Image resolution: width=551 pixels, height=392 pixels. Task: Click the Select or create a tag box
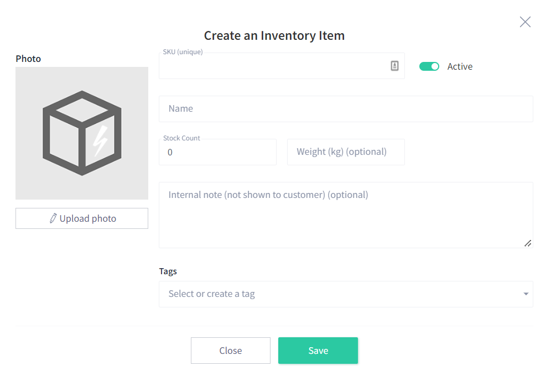[346, 294]
